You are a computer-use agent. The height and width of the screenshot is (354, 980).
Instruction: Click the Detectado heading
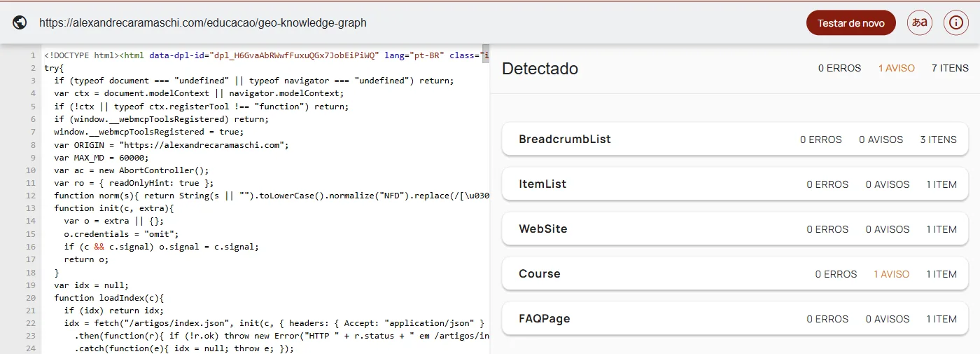pos(540,69)
